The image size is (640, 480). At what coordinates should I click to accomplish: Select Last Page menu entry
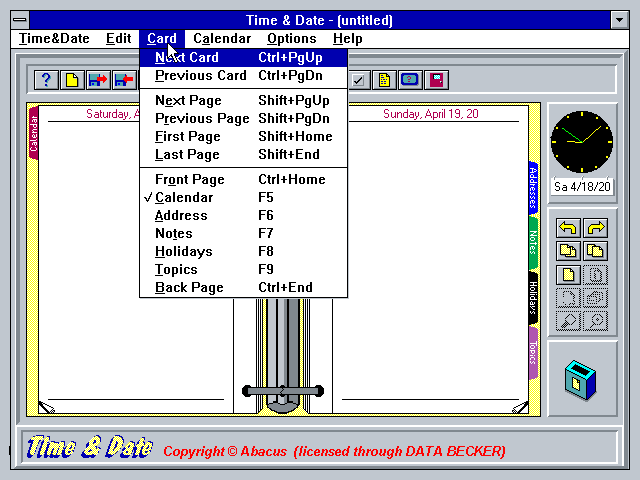[x=243, y=154]
